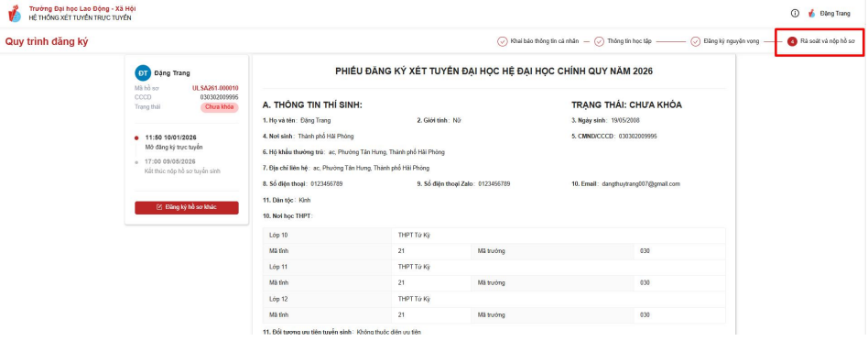
Task: Click Lớp 10 cell in table
Action: point(327,235)
